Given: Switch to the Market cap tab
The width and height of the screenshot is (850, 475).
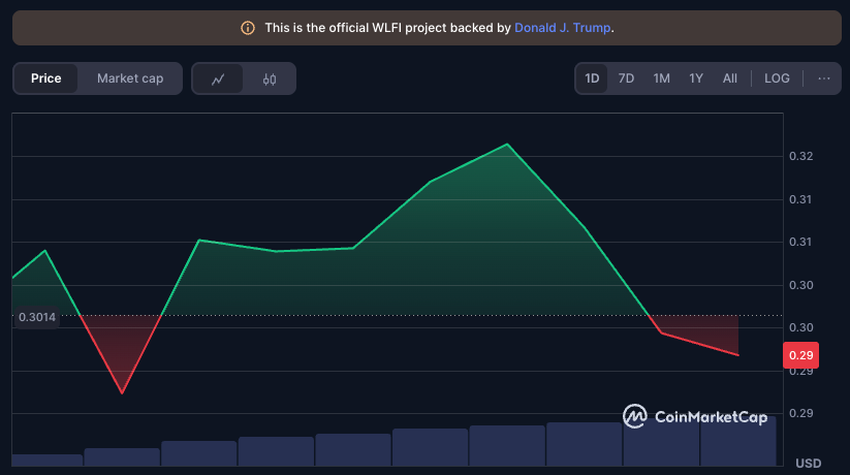Looking at the screenshot, I should 130,78.
